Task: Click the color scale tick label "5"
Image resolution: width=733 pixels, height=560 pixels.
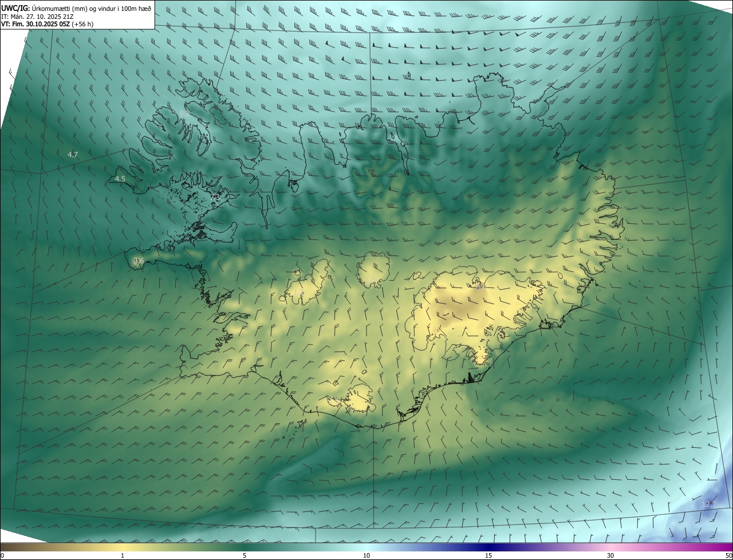Action: [245, 555]
